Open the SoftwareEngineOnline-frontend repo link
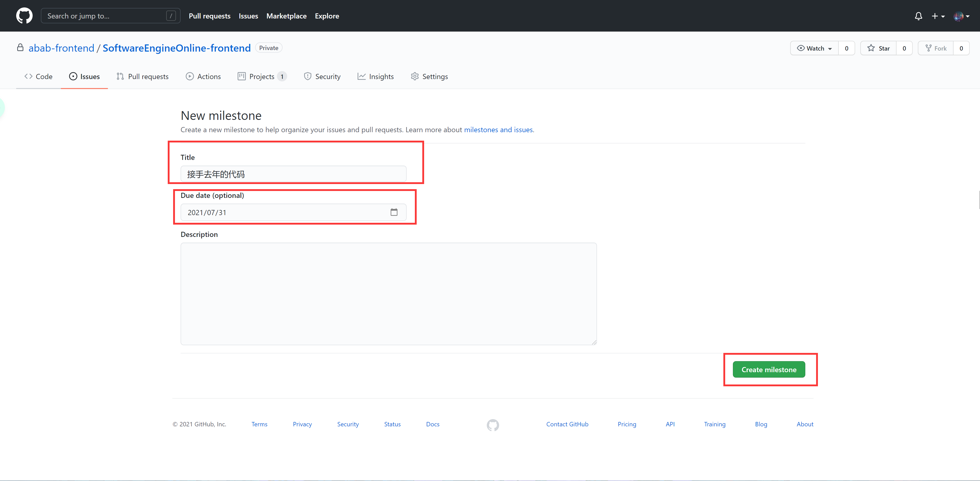The height and width of the screenshot is (481, 980). [176, 48]
